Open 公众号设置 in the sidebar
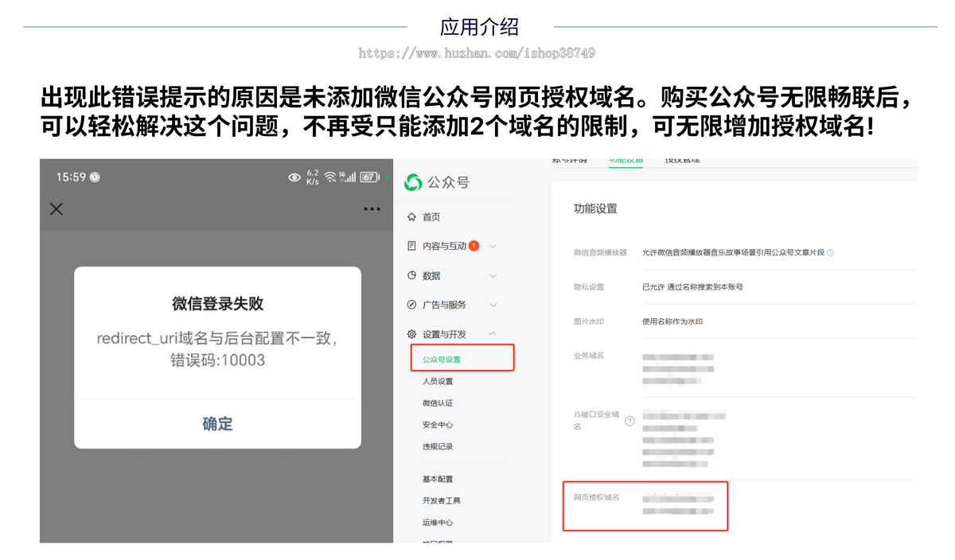 pyautogui.click(x=442, y=360)
